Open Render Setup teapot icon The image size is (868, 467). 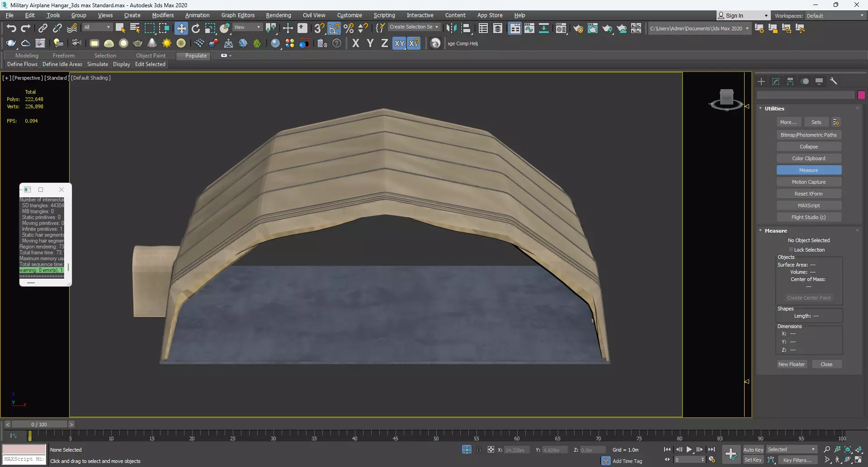pyautogui.click(x=578, y=29)
